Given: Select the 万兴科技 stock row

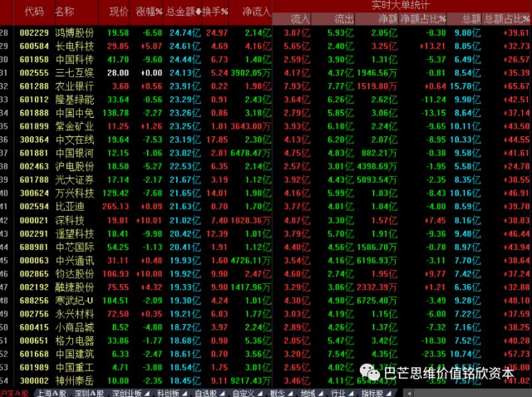Looking at the screenshot, I should point(266,194).
